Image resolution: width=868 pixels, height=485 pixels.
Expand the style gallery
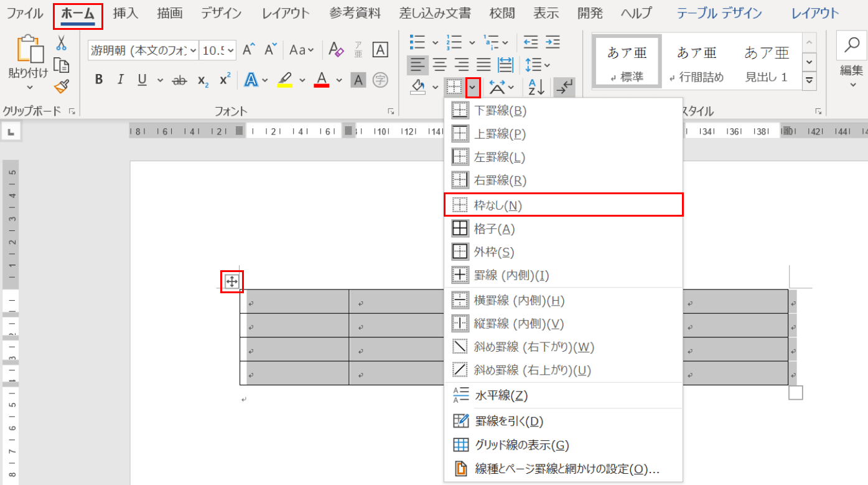pyautogui.click(x=810, y=80)
